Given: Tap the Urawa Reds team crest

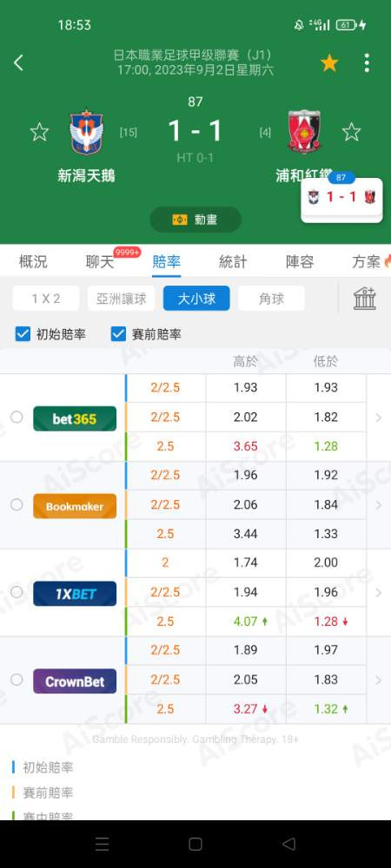Looking at the screenshot, I should [x=304, y=132].
